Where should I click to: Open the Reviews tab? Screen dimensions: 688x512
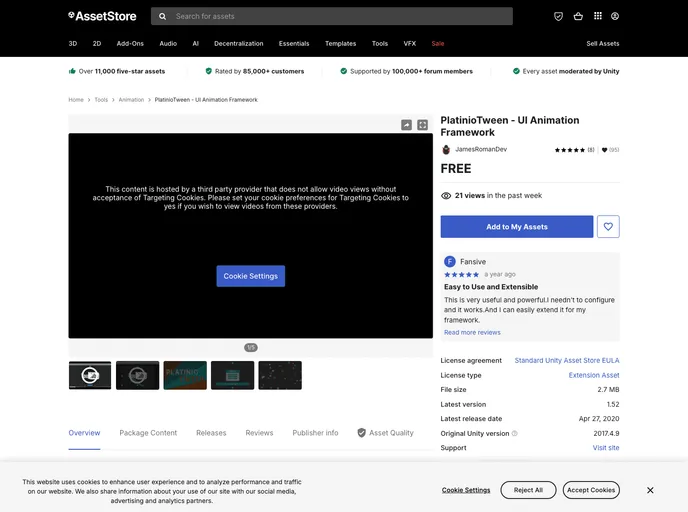click(x=259, y=433)
